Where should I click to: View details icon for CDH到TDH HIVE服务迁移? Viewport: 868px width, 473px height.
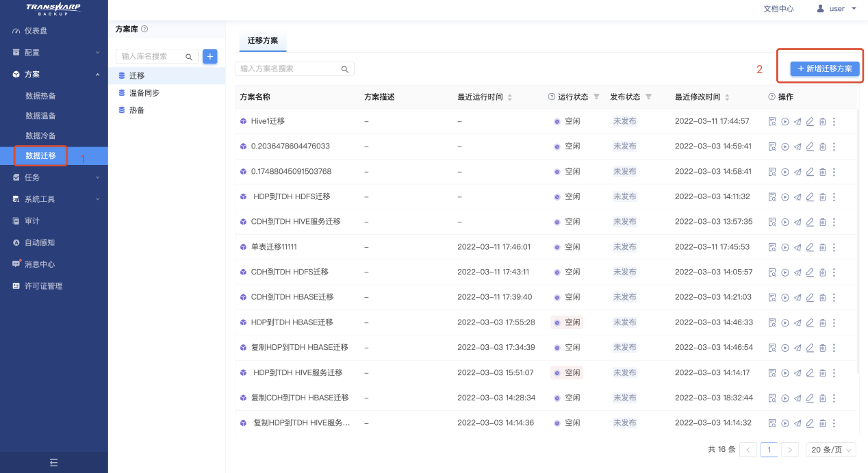[772, 222]
